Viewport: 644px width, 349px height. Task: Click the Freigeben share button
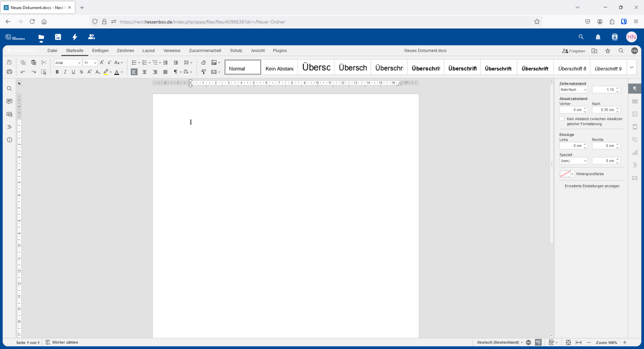574,51
